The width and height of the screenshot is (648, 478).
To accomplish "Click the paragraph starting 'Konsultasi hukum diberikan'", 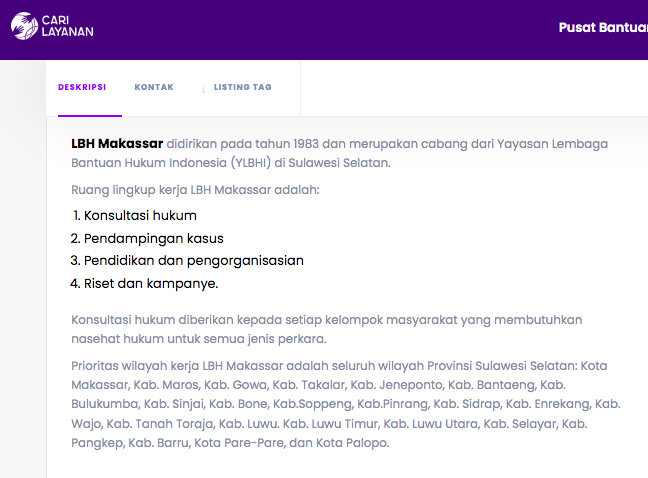I will point(326,329).
